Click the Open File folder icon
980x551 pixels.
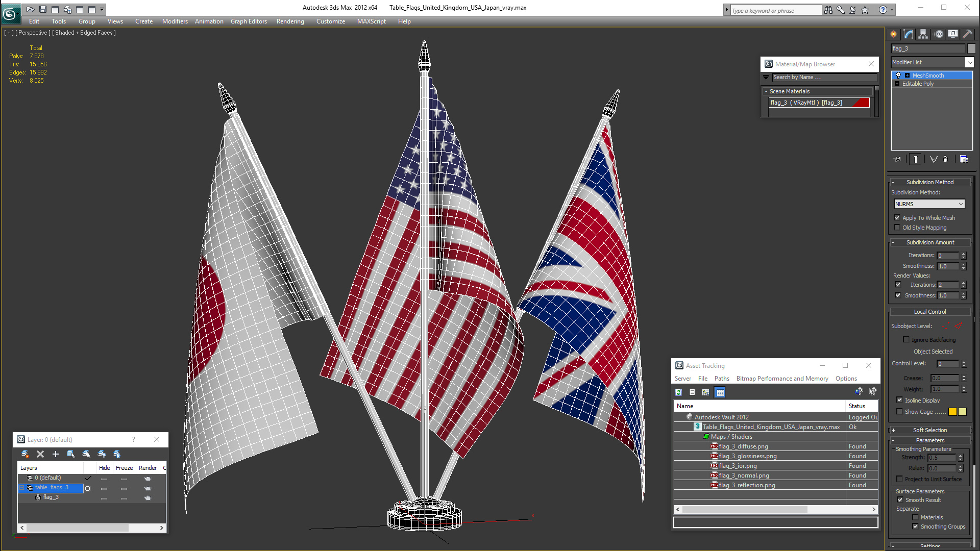coord(31,9)
